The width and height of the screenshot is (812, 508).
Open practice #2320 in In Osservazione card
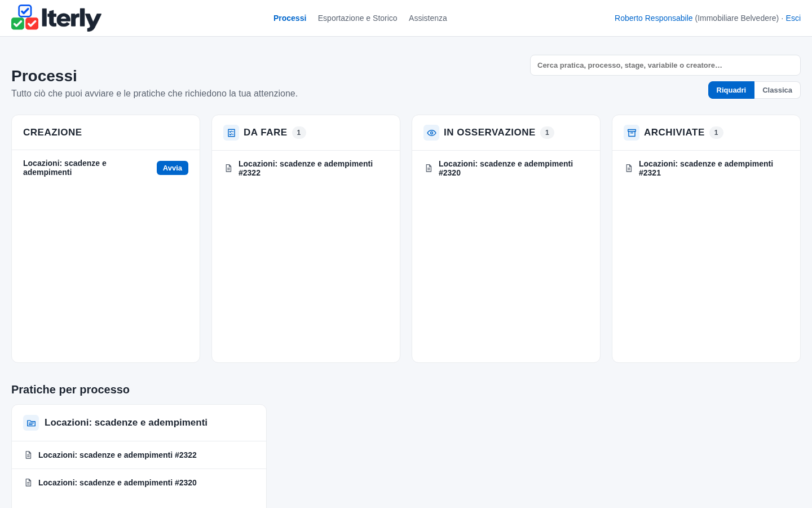click(x=506, y=168)
